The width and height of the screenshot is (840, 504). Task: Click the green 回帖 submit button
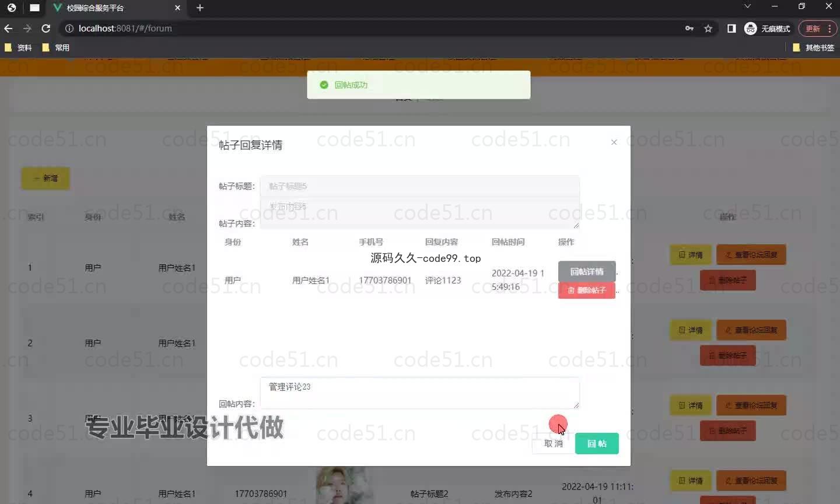pyautogui.click(x=597, y=443)
